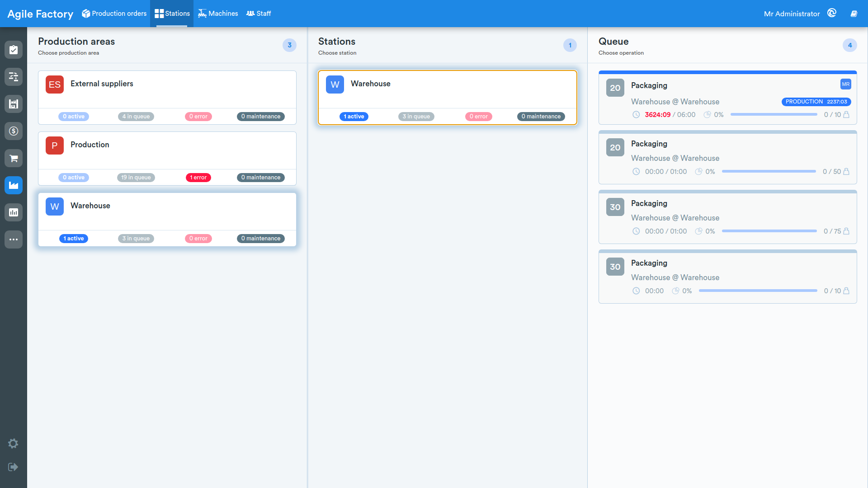This screenshot has height=488, width=868.
Task: Click the logout icon in sidebar
Action: (x=13, y=467)
